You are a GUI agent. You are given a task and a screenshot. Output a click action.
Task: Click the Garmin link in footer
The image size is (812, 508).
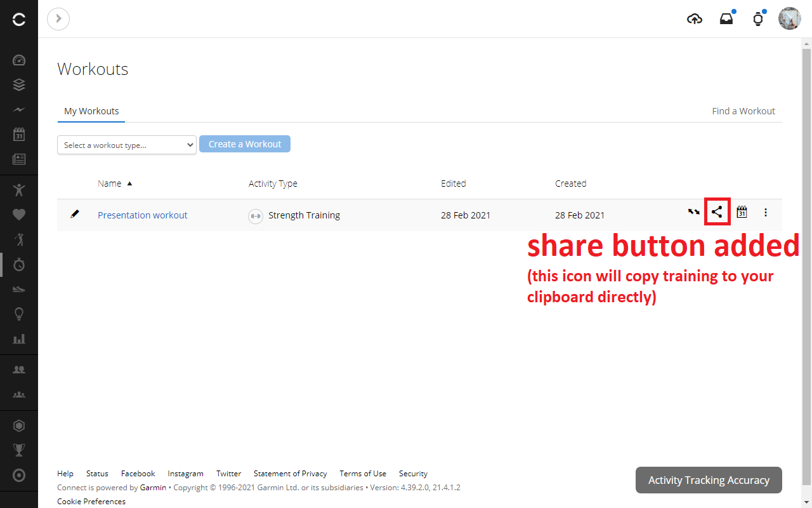pyautogui.click(x=153, y=488)
